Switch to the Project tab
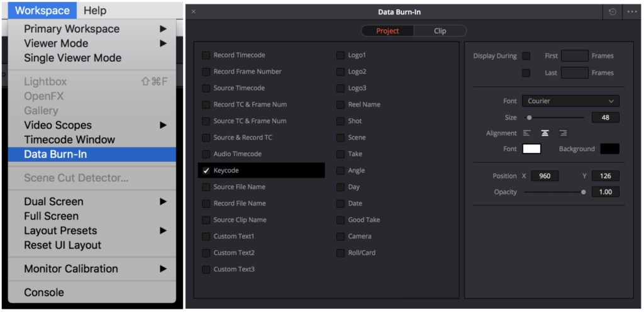The image size is (644, 312). 387,31
